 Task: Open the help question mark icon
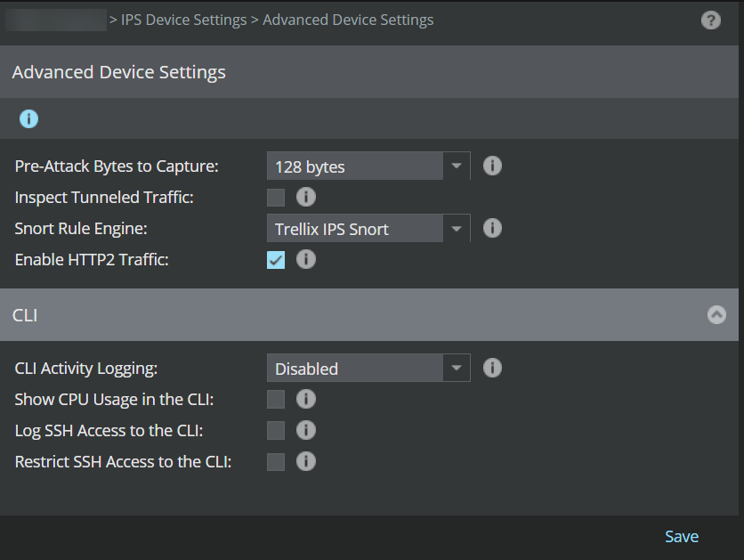coord(710,20)
